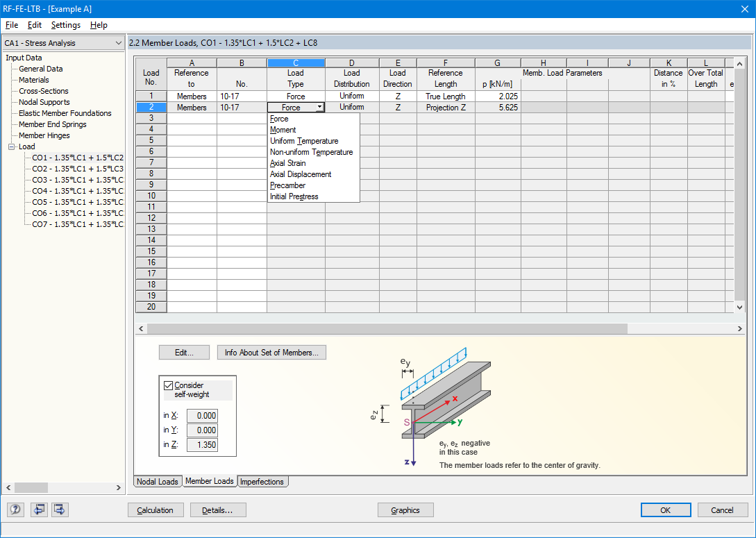This screenshot has width=756, height=538.
Task: Select CO5 load combination in tree
Action: pyautogui.click(x=77, y=202)
